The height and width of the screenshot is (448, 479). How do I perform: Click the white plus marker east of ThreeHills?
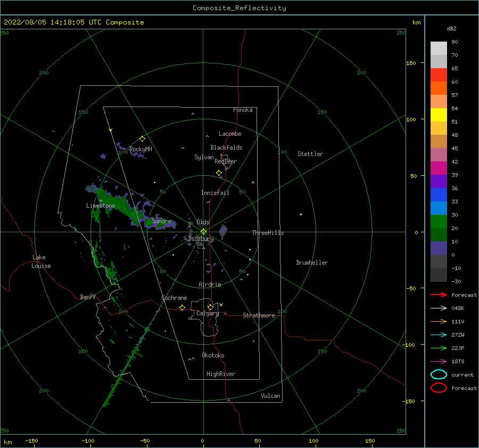tap(301, 214)
